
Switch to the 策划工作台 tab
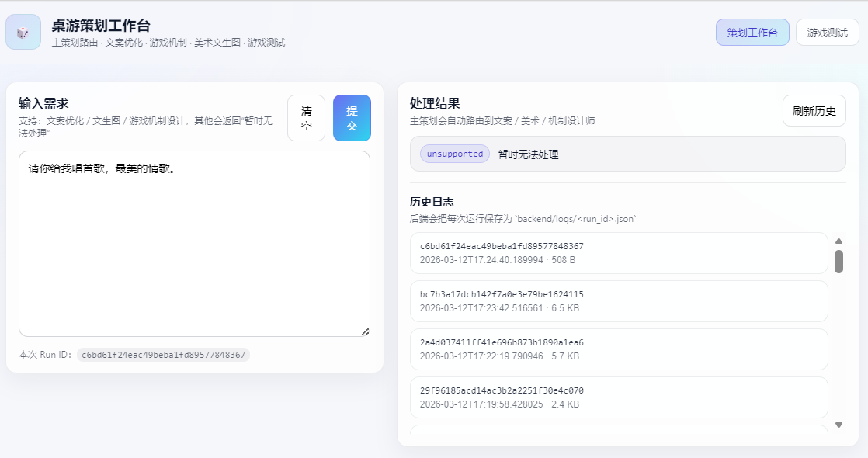tap(752, 33)
